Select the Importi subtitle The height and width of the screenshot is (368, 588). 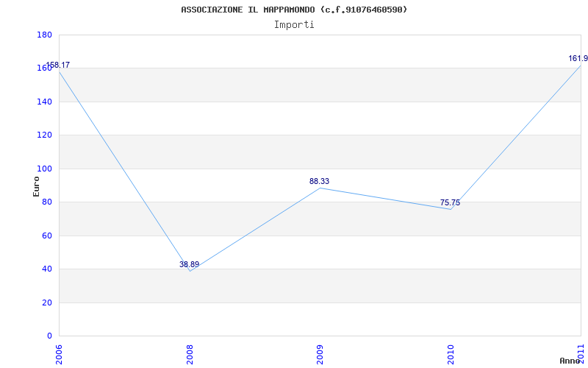click(294, 24)
